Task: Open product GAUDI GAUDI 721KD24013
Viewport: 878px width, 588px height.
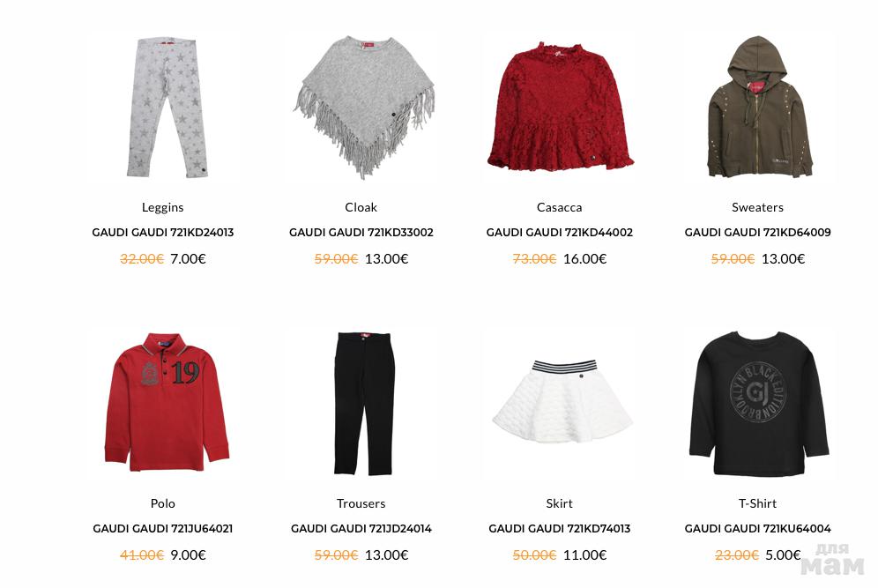Action: 163,233
